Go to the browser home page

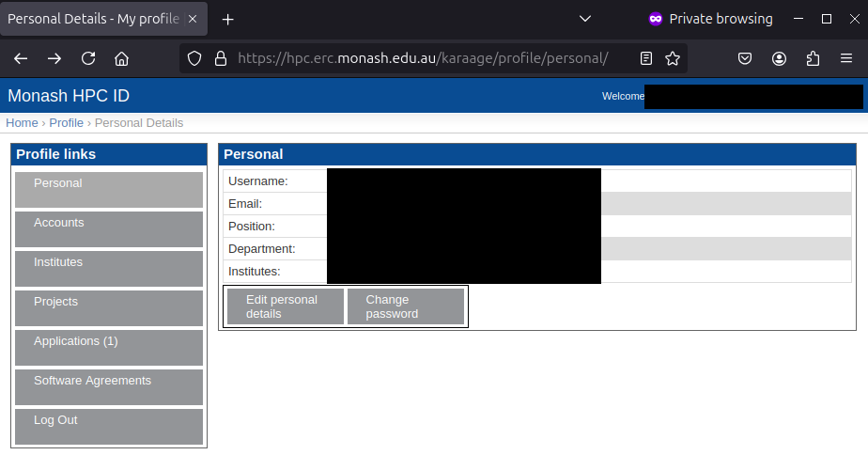pyautogui.click(x=121, y=58)
